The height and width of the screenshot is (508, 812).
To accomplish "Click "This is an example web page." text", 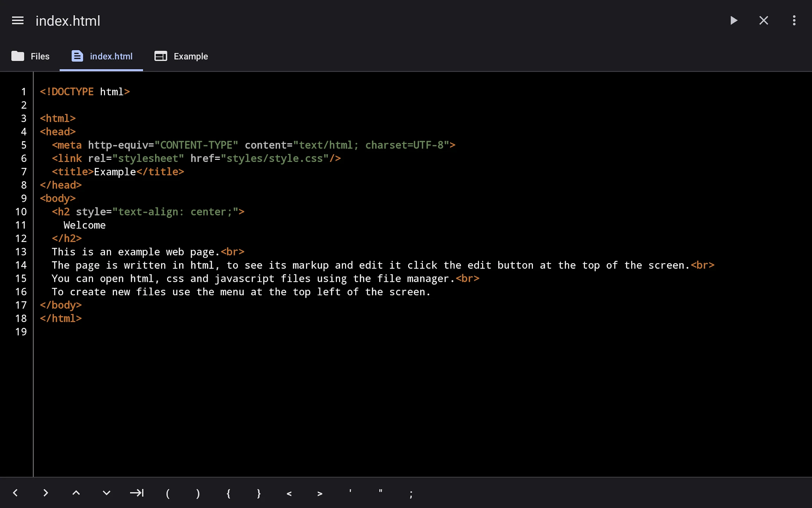I will (x=136, y=252).
